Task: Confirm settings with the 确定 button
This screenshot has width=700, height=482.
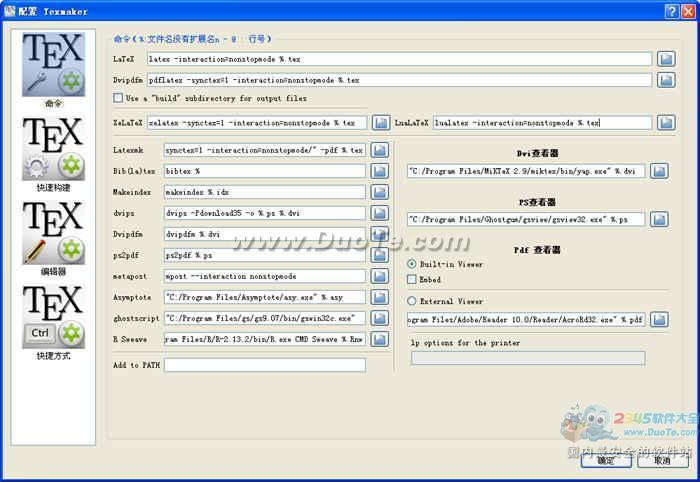Action: pos(606,460)
